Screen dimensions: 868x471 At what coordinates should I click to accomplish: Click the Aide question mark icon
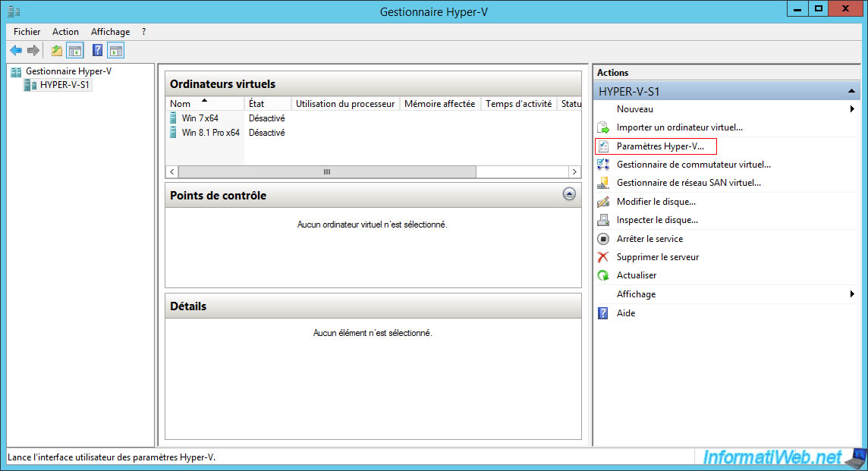(x=603, y=313)
